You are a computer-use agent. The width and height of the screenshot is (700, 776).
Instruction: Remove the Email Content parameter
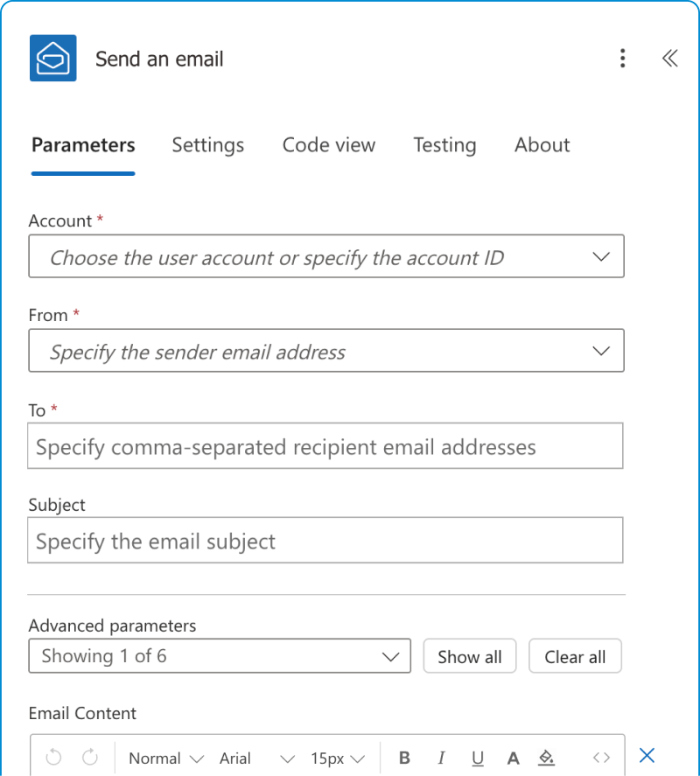click(647, 756)
